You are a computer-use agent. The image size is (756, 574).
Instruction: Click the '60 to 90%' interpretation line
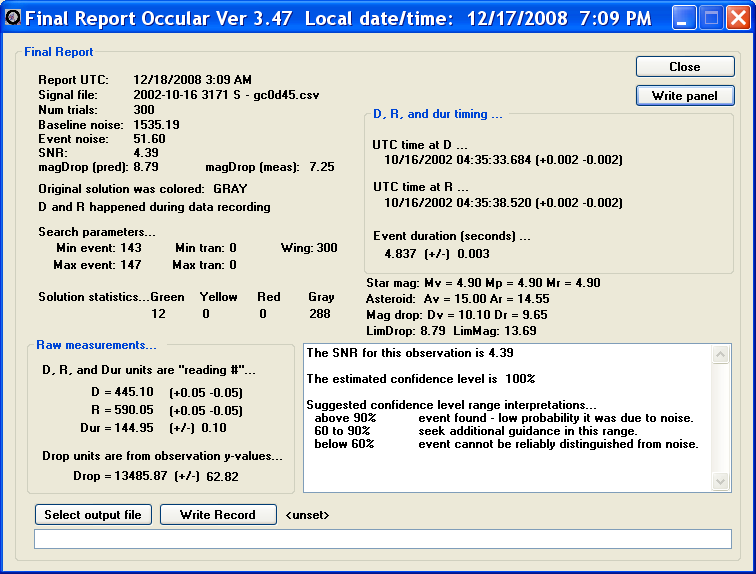point(475,431)
